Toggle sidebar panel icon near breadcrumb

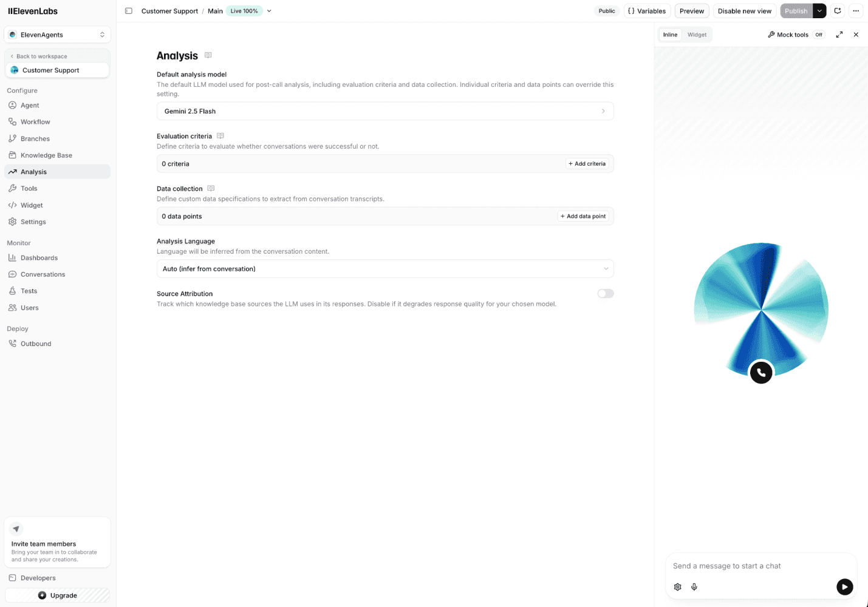click(x=129, y=11)
